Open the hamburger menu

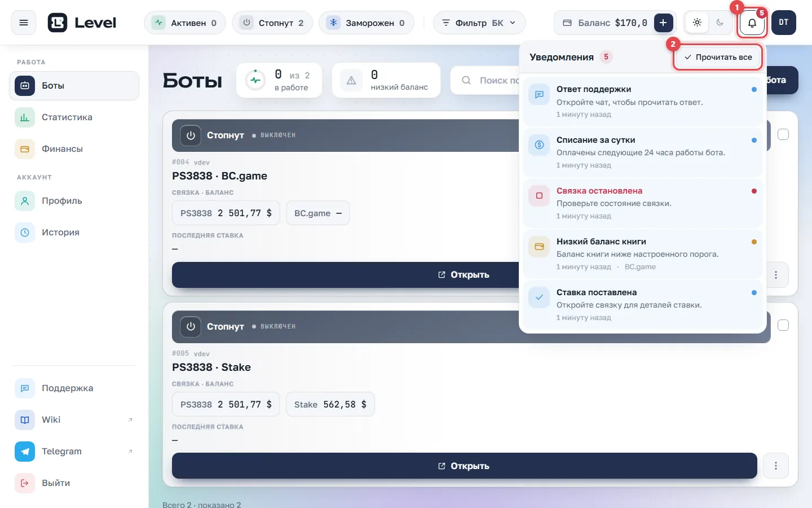pos(24,23)
